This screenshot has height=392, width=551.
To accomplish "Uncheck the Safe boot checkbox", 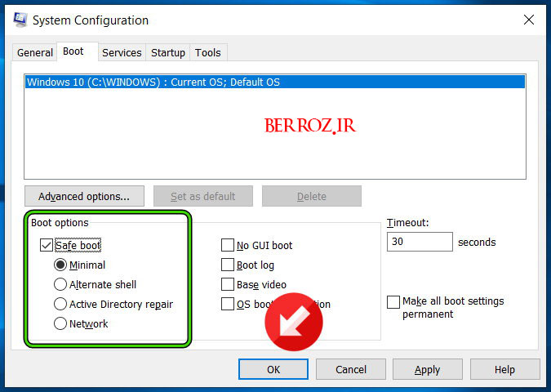I will (x=47, y=245).
